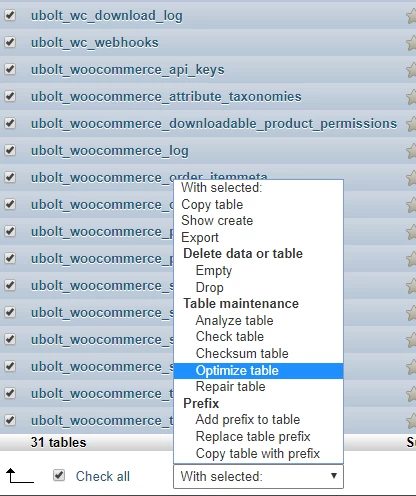Screen dimensions: 416x496
Task: Select Repair table option
Action: point(258,387)
